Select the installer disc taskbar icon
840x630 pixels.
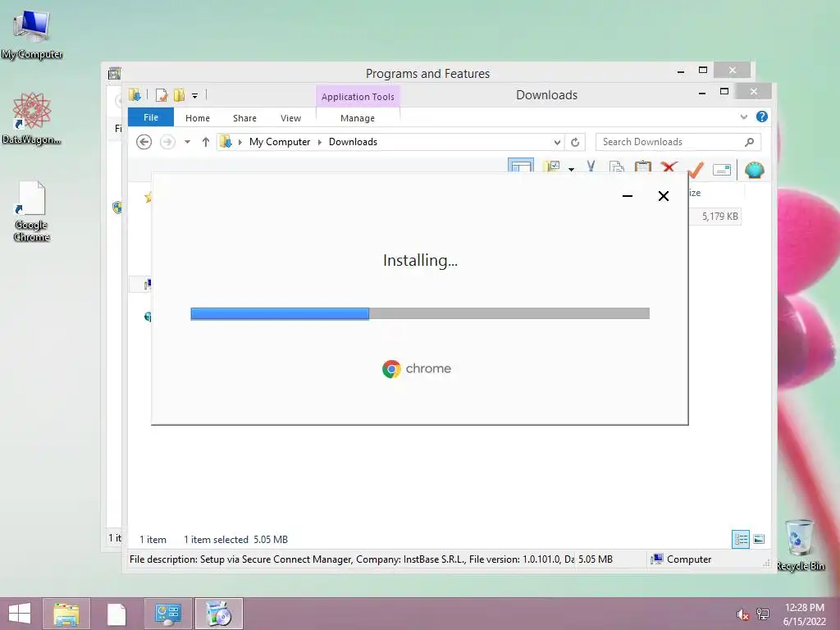[x=218, y=614]
